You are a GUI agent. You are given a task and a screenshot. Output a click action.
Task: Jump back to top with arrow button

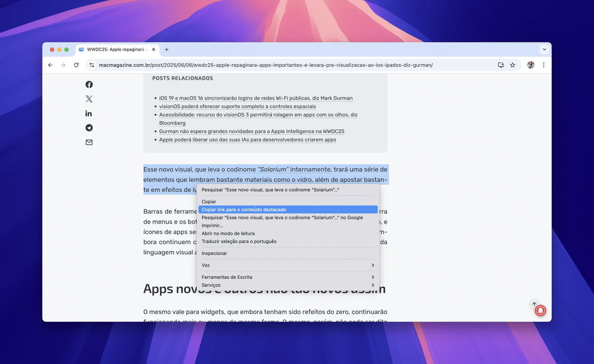pos(534,304)
